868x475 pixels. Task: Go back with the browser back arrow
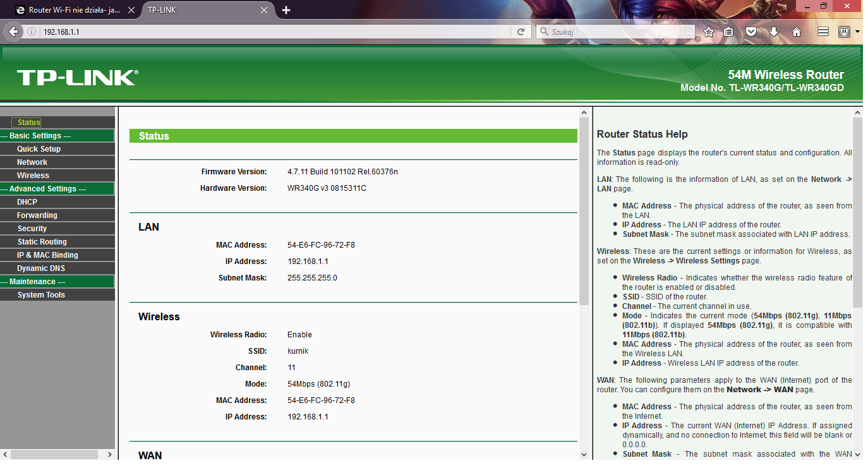point(13,32)
